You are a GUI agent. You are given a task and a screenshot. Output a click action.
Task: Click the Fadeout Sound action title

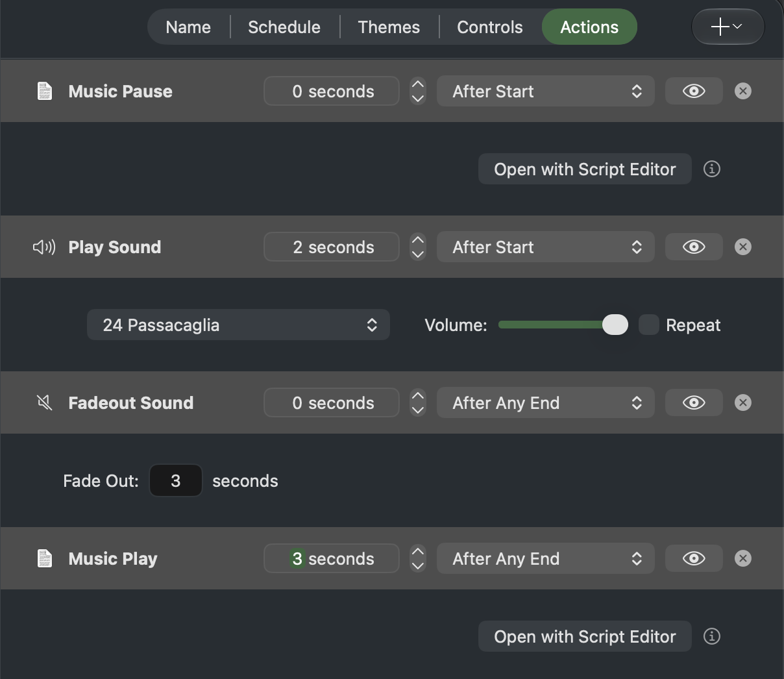[x=131, y=402]
